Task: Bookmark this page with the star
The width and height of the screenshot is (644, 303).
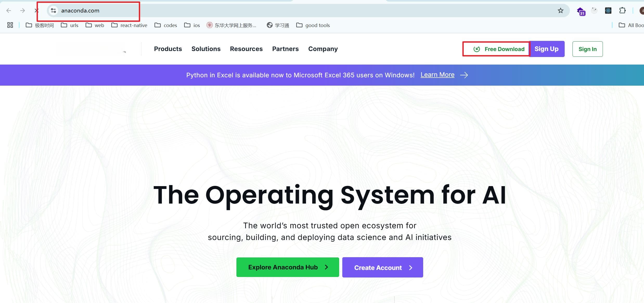Action: pos(561,10)
